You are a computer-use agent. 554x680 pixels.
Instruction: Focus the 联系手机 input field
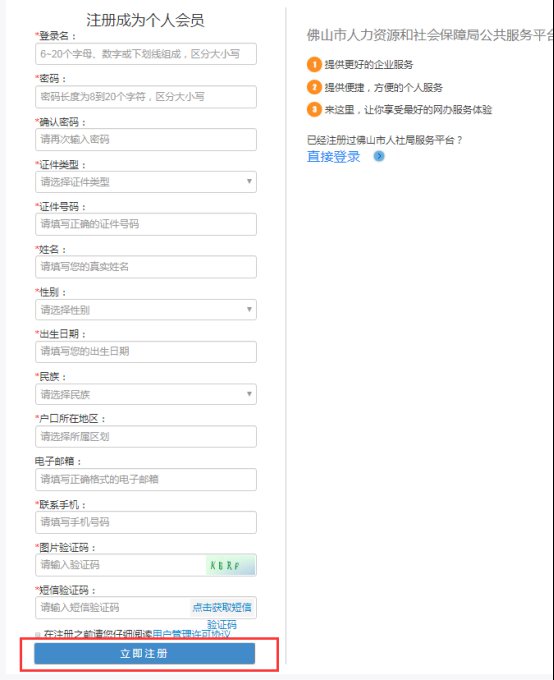146,522
